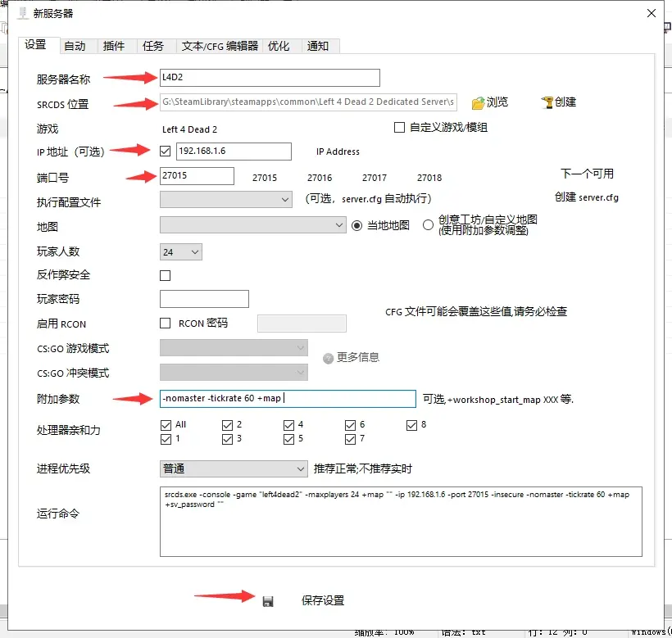This screenshot has width=672, height=638.
Task: Click the 服务器名称 input field
Action: pyautogui.click(x=270, y=78)
